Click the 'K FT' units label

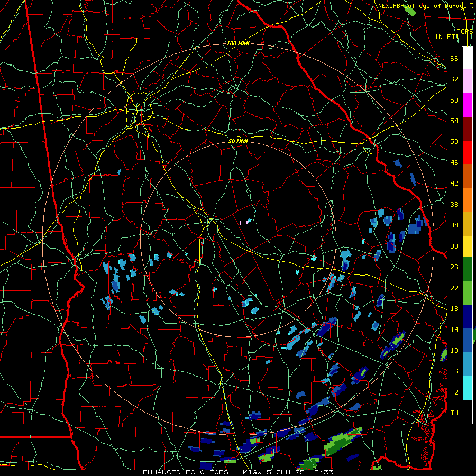point(447,36)
